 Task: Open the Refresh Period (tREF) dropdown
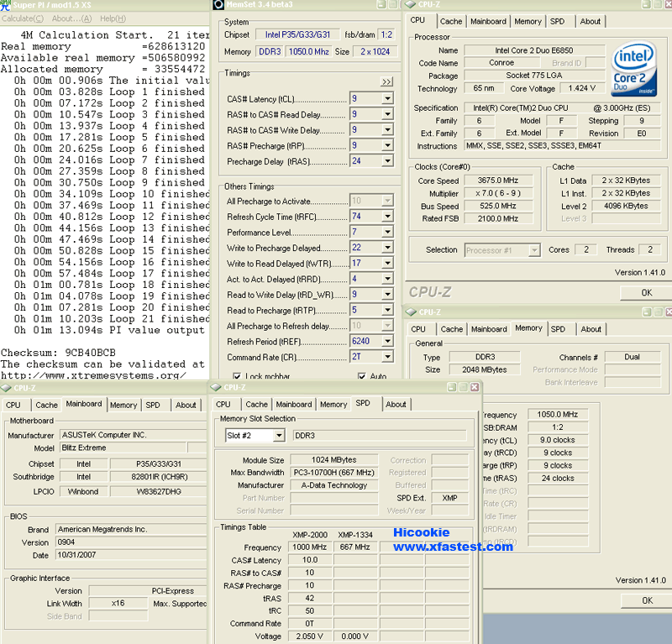tap(387, 341)
